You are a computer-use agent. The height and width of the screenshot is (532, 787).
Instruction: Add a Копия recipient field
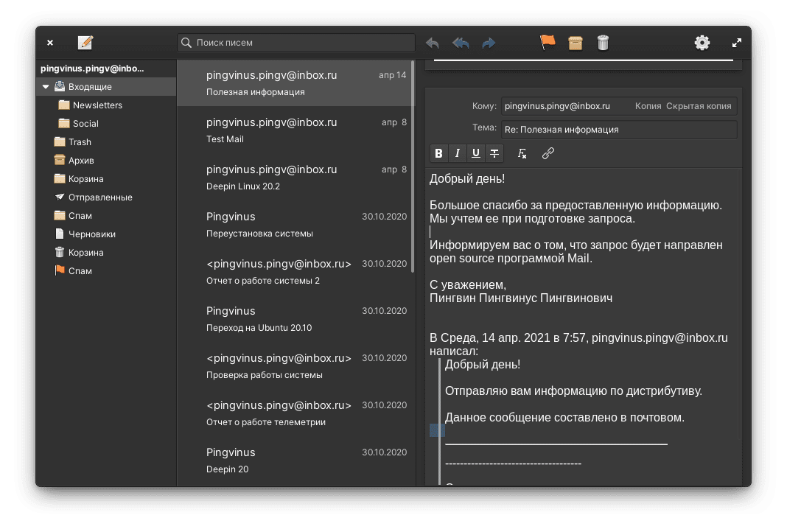(x=648, y=106)
